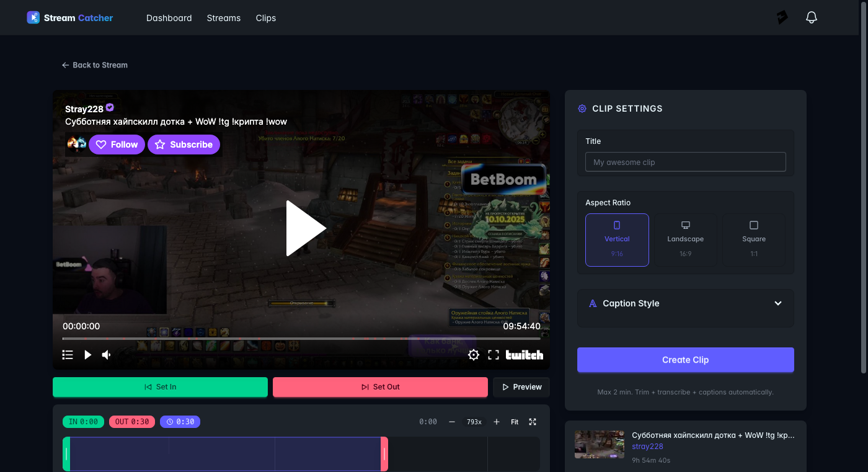
Task: Focus the clip Title input field
Action: pos(685,162)
